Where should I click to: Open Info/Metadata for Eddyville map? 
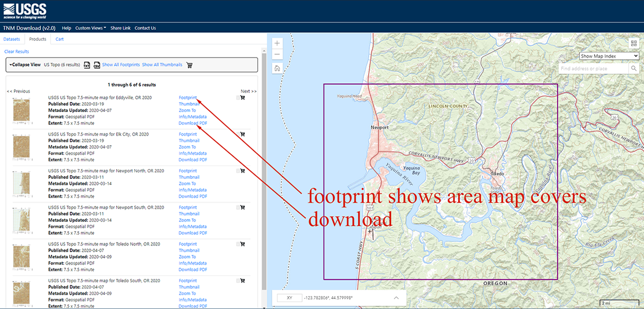(193, 117)
